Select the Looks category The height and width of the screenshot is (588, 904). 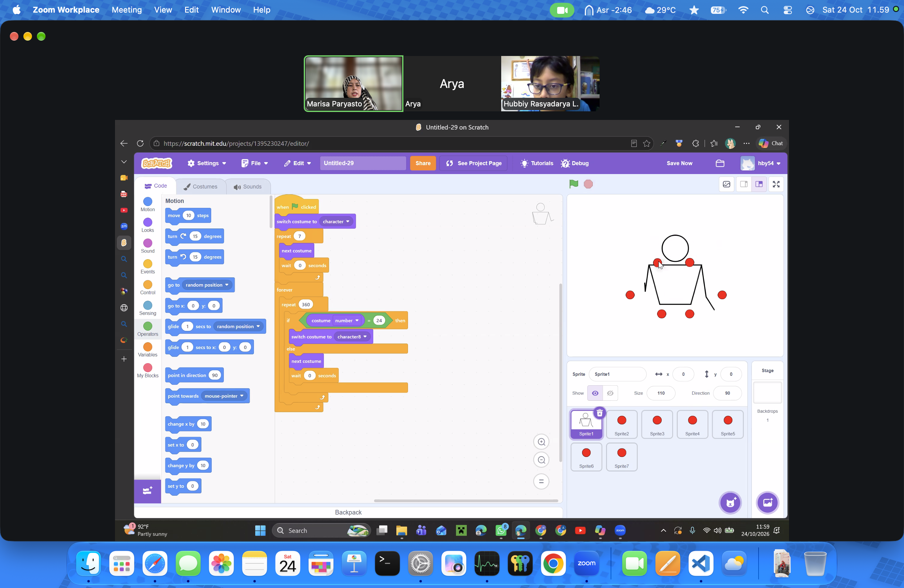[148, 225]
